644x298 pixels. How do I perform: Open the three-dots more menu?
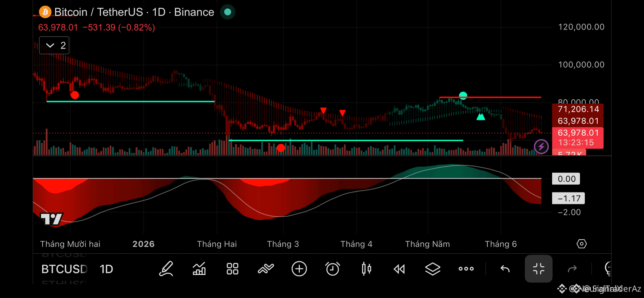(x=466, y=269)
